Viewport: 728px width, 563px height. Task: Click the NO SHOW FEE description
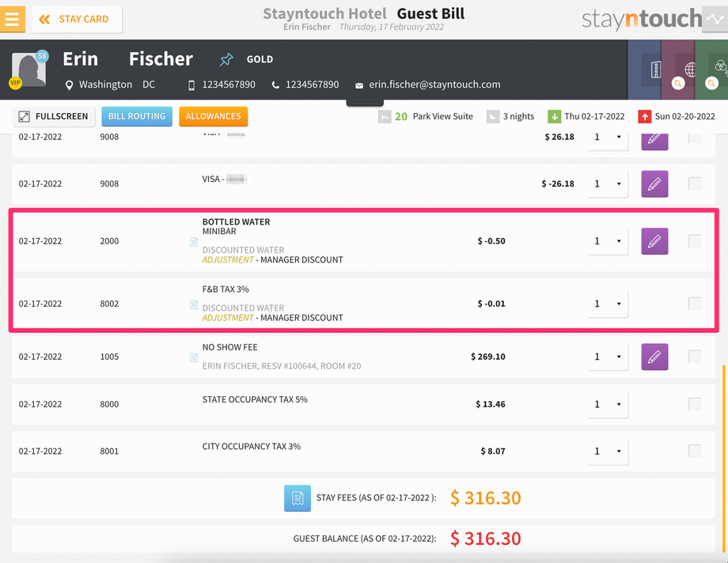tap(229, 347)
